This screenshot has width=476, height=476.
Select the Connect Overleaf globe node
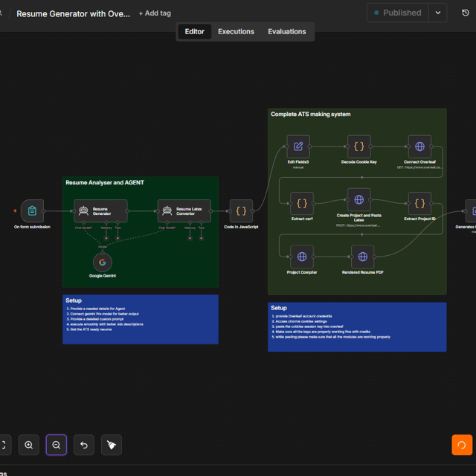pyautogui.click(x=419, y=147)
